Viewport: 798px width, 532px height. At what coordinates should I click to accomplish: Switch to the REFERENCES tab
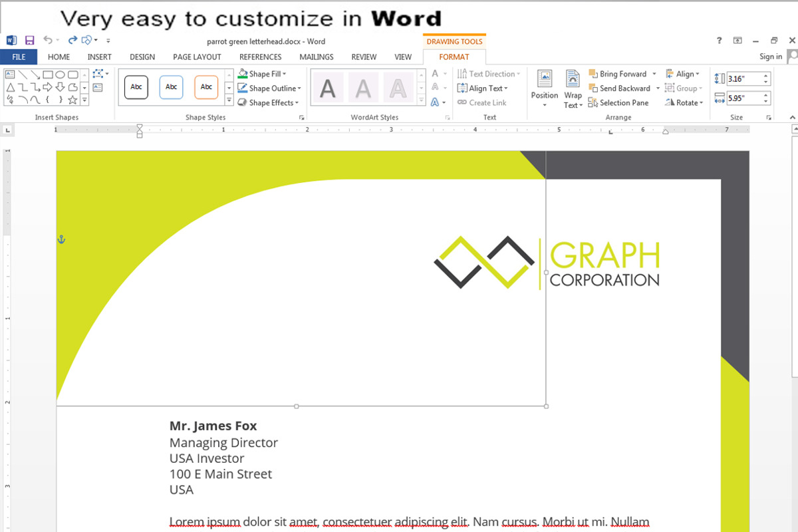pyautogui.click(x=261, y=57)
